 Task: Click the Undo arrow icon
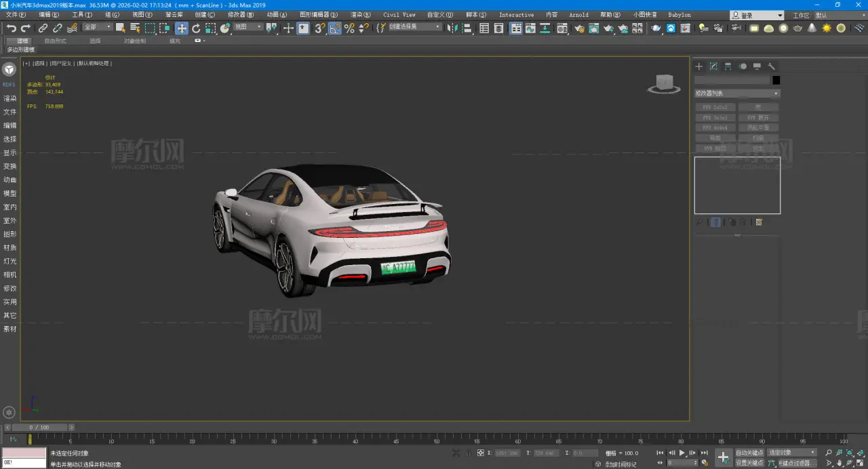(x=12, y=28)
